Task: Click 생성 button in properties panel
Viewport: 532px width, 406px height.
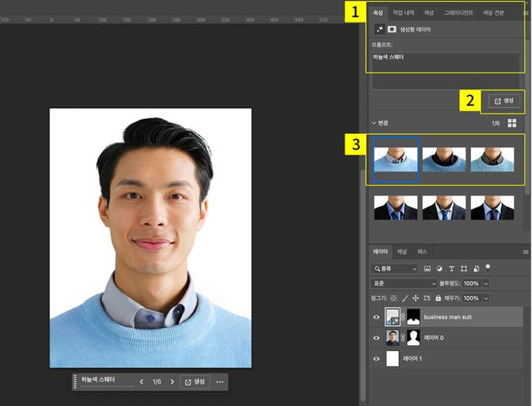Action: tap(503, 101)
